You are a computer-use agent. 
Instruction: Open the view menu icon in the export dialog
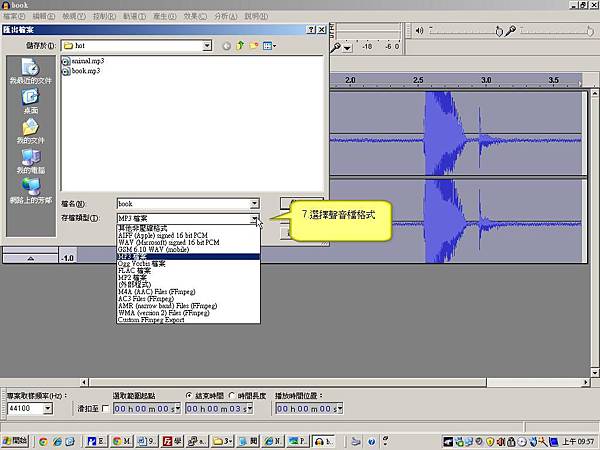click(x=269, y=46)
